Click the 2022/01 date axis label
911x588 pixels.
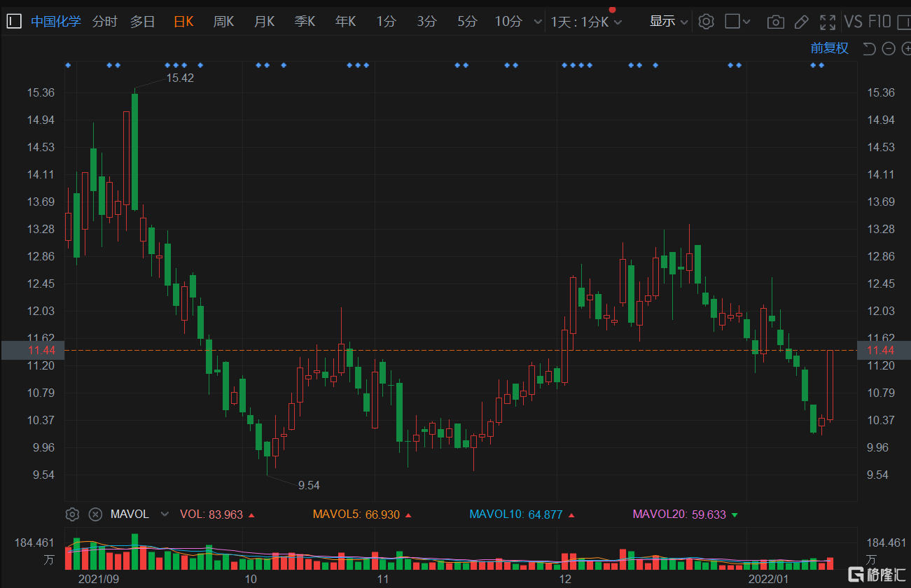coord(769,579)
